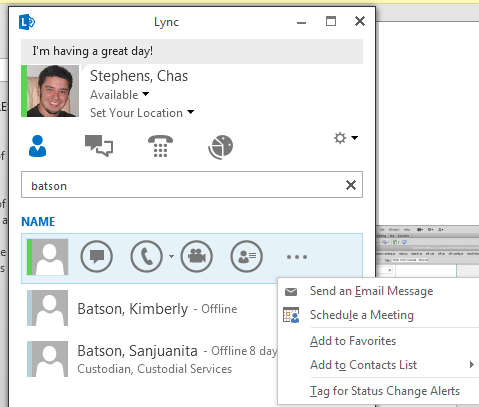479x407 pixels.
Task: Switch to Conversations view icon
Action: 99,146
